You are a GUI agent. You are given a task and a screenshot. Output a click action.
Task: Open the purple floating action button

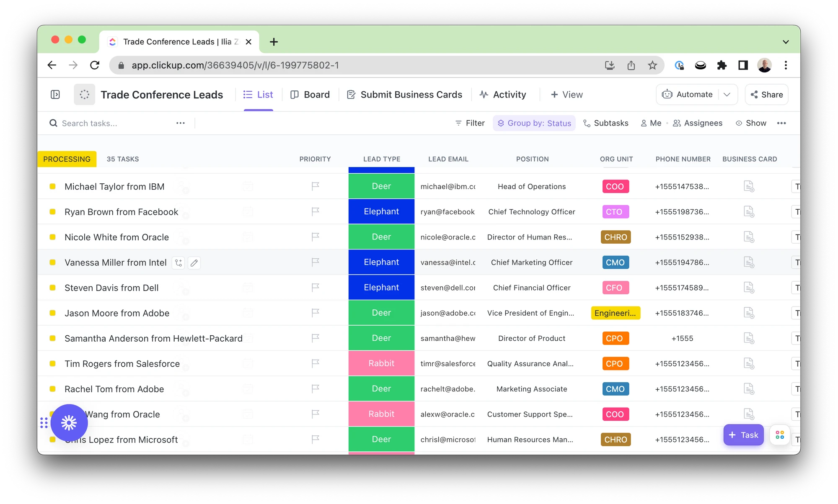click(69, 423)
